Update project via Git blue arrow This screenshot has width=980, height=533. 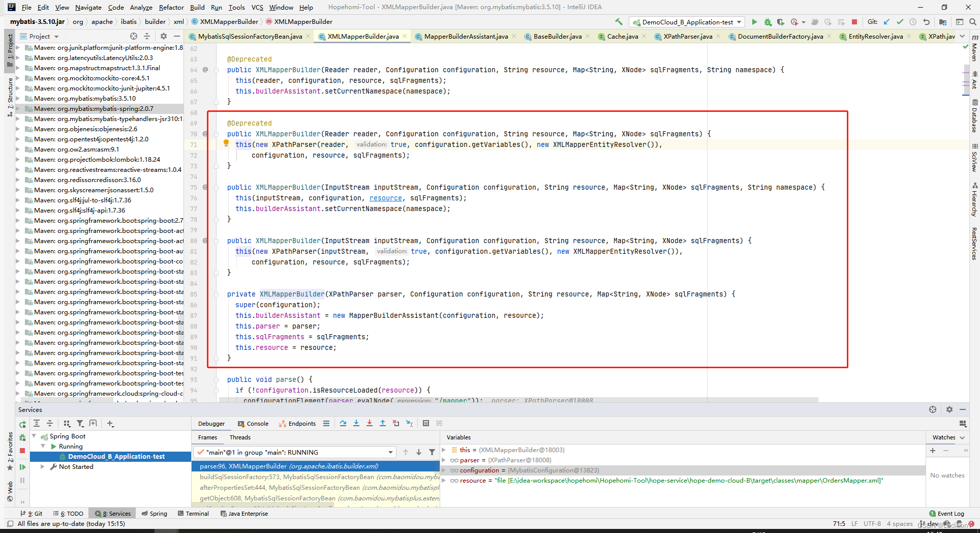coord(886,22)
